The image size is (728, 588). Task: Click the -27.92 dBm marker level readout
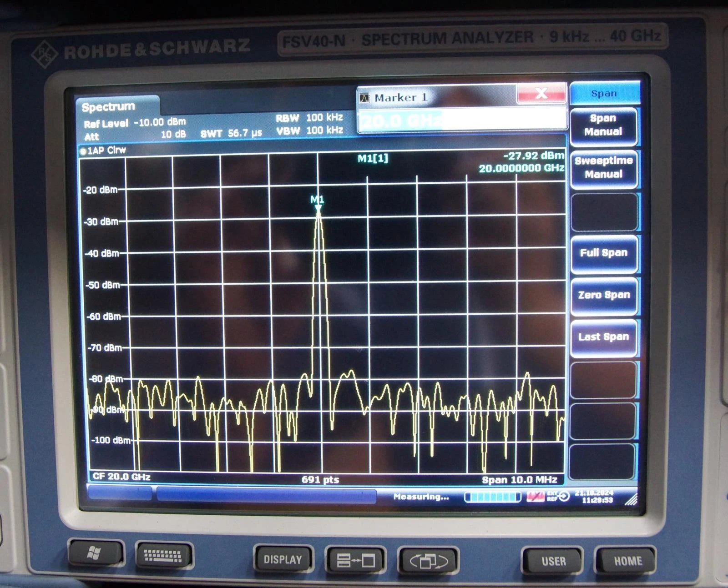click(x=534, y=156)
